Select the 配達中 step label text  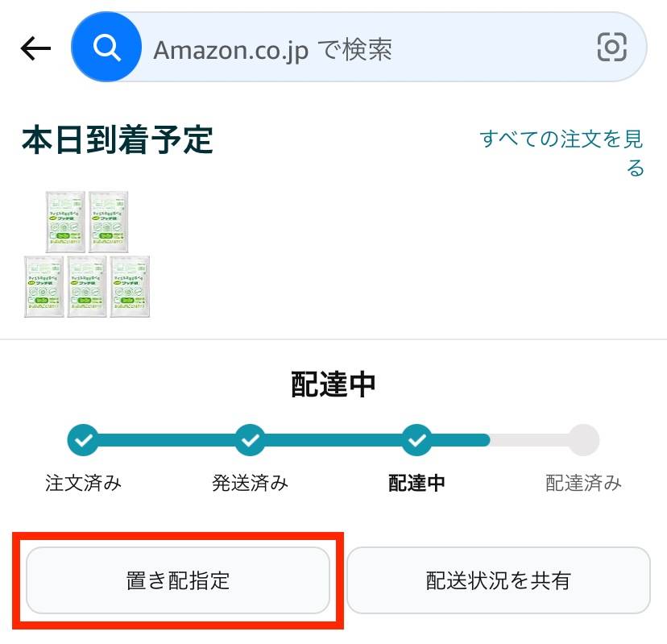[416, 483]
